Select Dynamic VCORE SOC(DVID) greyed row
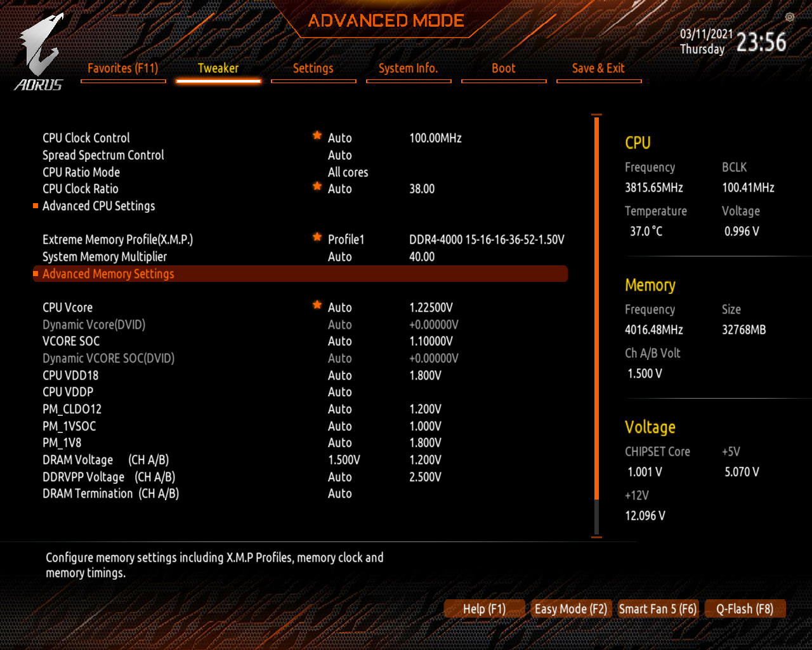Screen dimensions: 812x650 pos(108,358)
